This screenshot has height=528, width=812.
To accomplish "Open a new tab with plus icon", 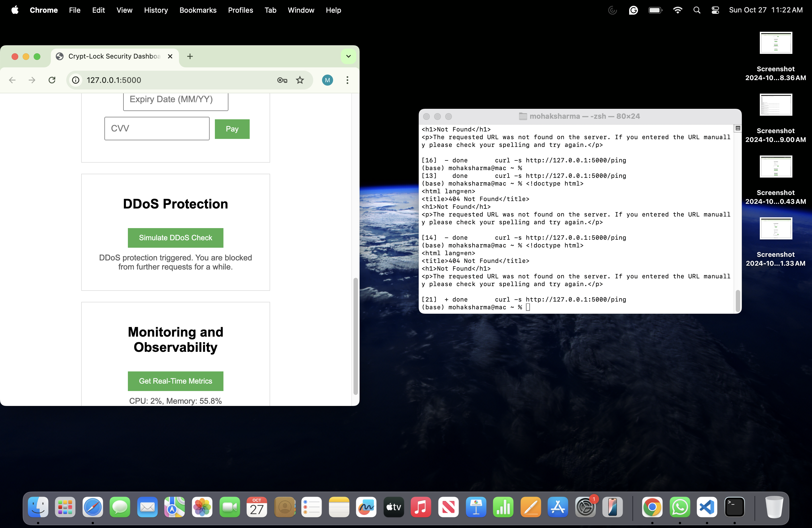I will point(190,56).
